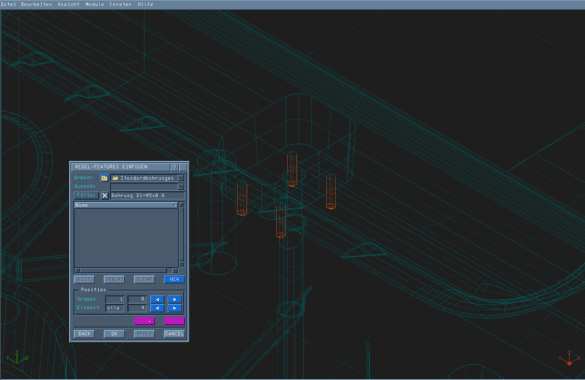Click the blue NEW button

tap(174, 279)
